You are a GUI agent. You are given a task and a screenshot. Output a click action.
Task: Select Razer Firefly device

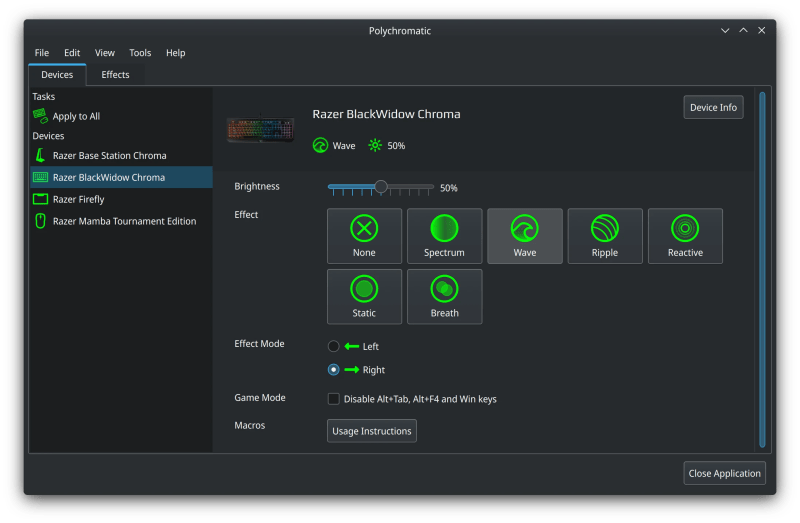[121, 200]
